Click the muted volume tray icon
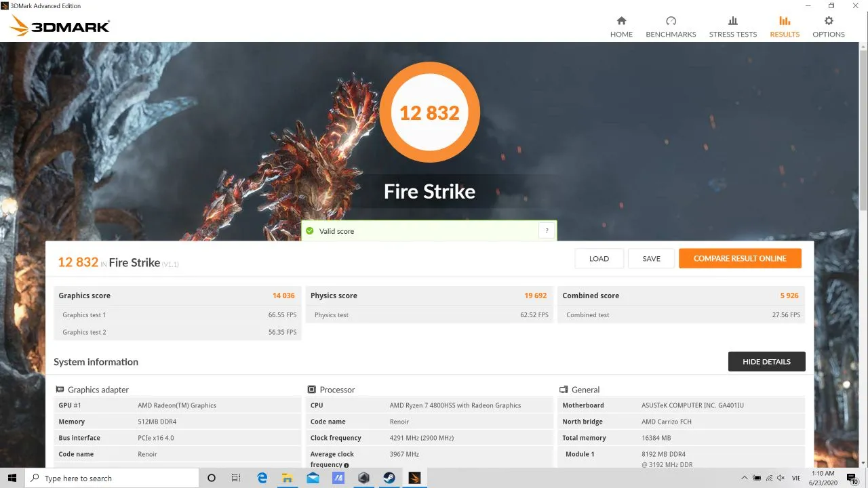The height and width of the screenshot is (488, 868). pyautogui.click(x=782, y=478)
